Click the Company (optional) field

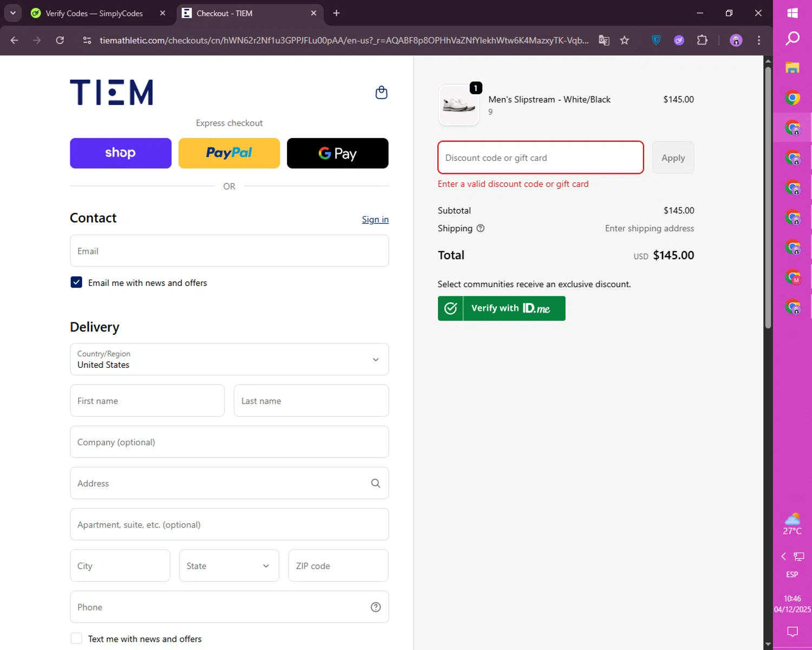point(230,442)
